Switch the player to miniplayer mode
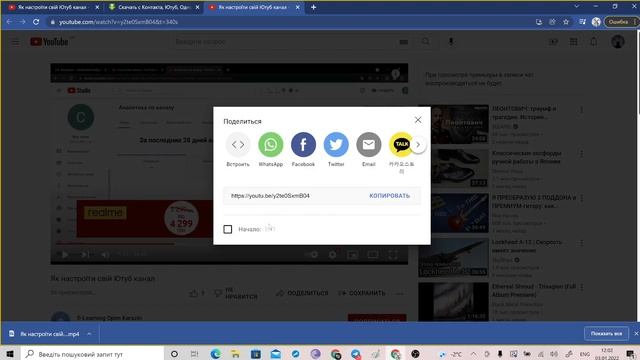This screenshot has width=640, height=360. [353, 255]
